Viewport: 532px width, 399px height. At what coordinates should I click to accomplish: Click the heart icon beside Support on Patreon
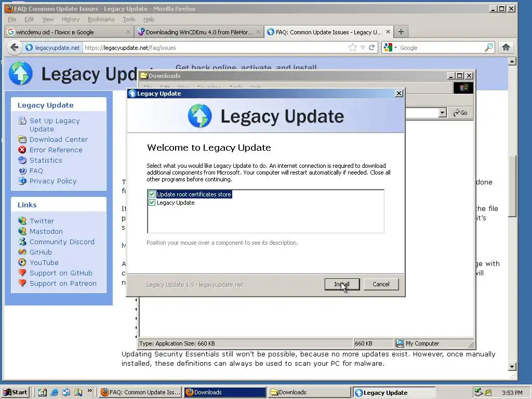point(22,283)
